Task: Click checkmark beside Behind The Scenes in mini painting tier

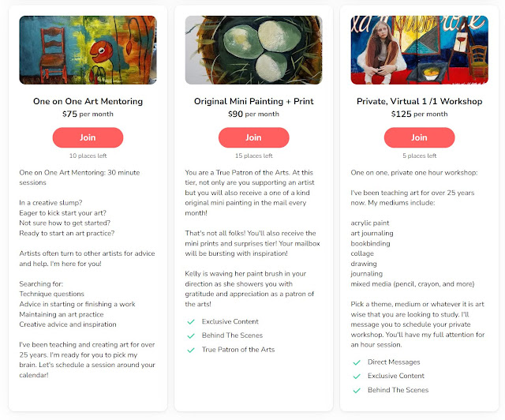Action: [x=190, y=336]
